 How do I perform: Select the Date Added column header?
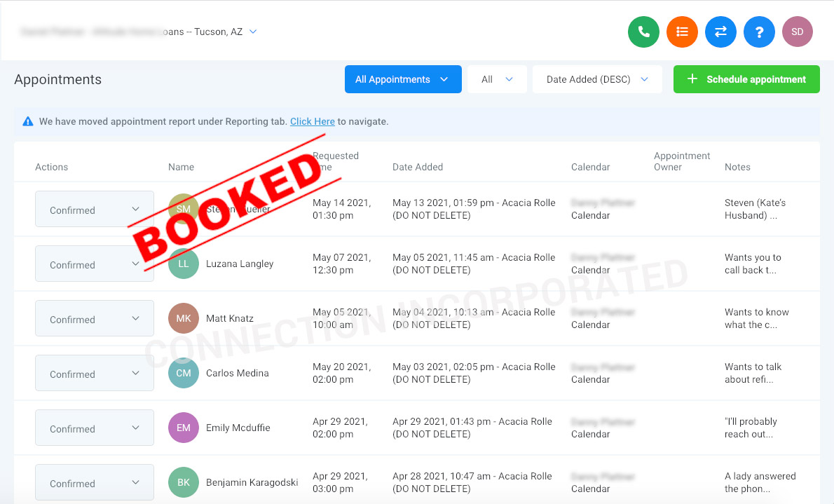418,167
